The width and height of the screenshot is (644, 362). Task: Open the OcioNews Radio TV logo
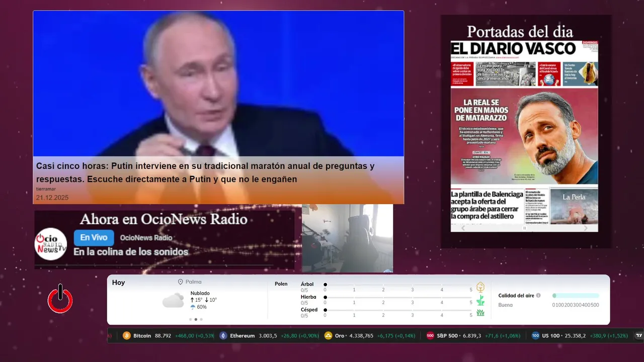click(51, 244)
